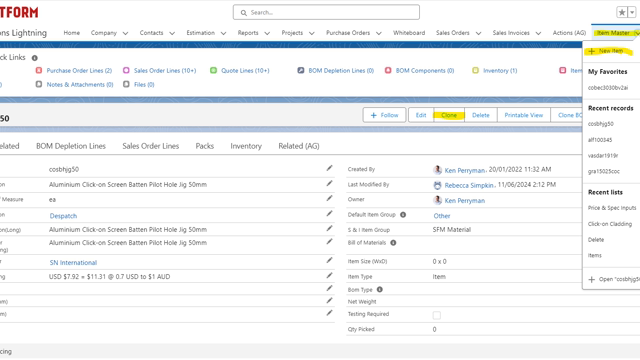The image size is (640, 360).
Task: Open Purchase Order Lines quick link icon
Action: click(x=39, y=70)
